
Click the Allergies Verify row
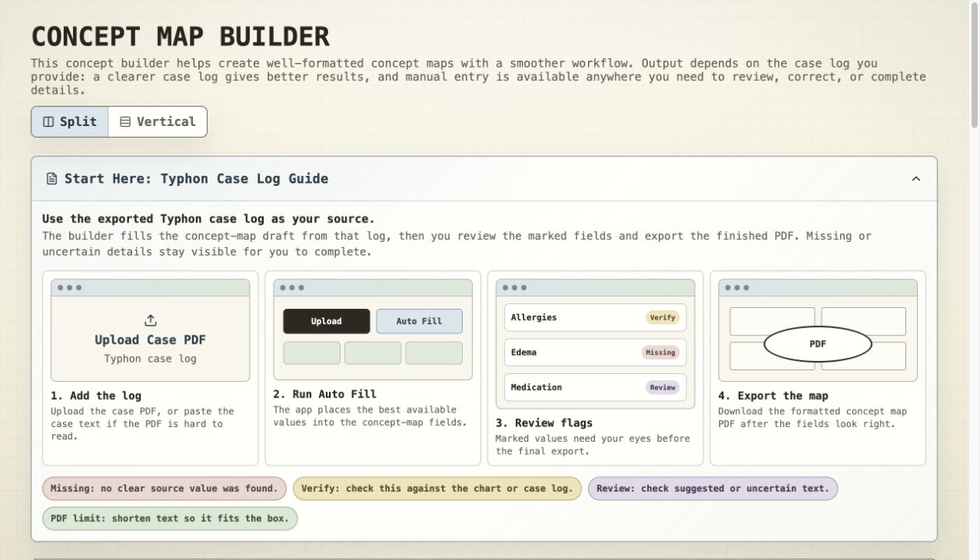tap(595, 317)
